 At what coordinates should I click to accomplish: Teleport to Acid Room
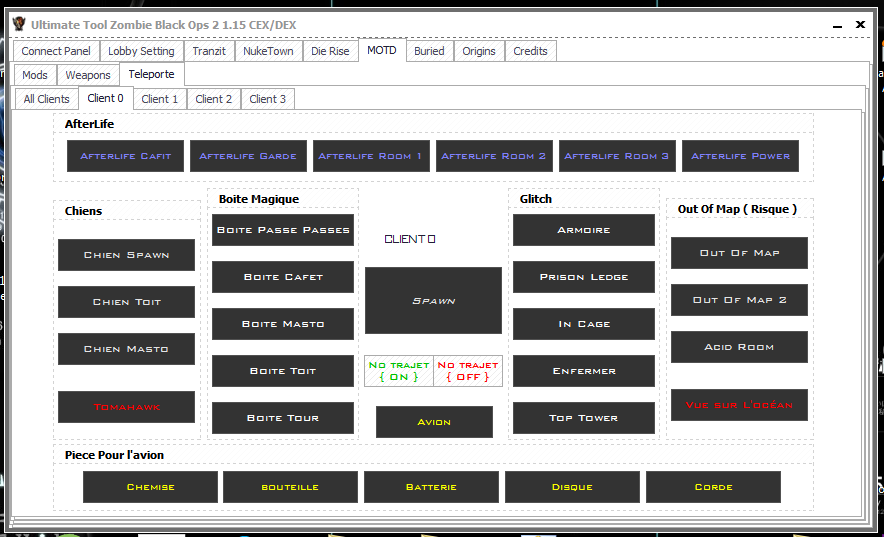pyautogui.click(x=739, y=347)
